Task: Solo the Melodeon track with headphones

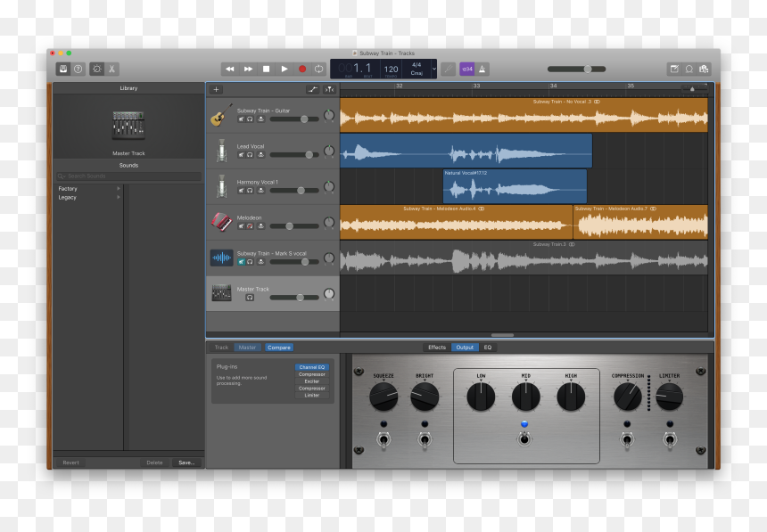Action: [250, 226]
